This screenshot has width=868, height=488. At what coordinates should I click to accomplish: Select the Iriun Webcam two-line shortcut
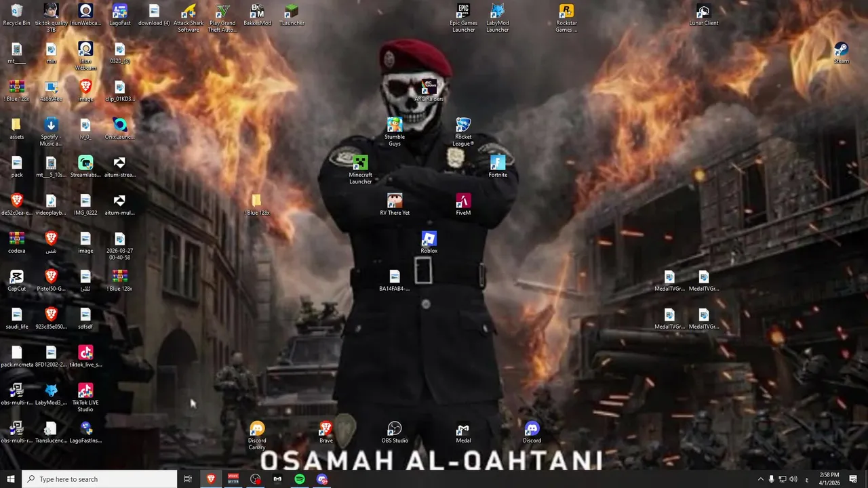coord(85,56)
